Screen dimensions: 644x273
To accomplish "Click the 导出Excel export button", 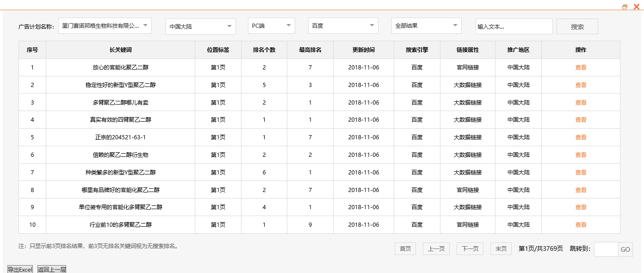I will point(21,269).
